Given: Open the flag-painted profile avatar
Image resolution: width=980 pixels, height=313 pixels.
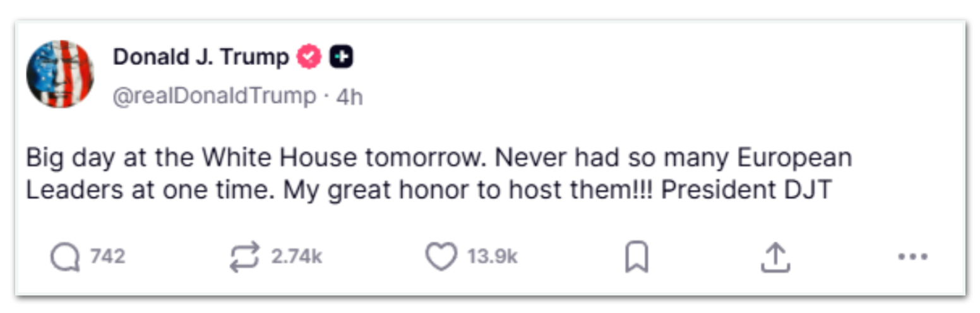Looking at the screenshot, I should 60,74.
